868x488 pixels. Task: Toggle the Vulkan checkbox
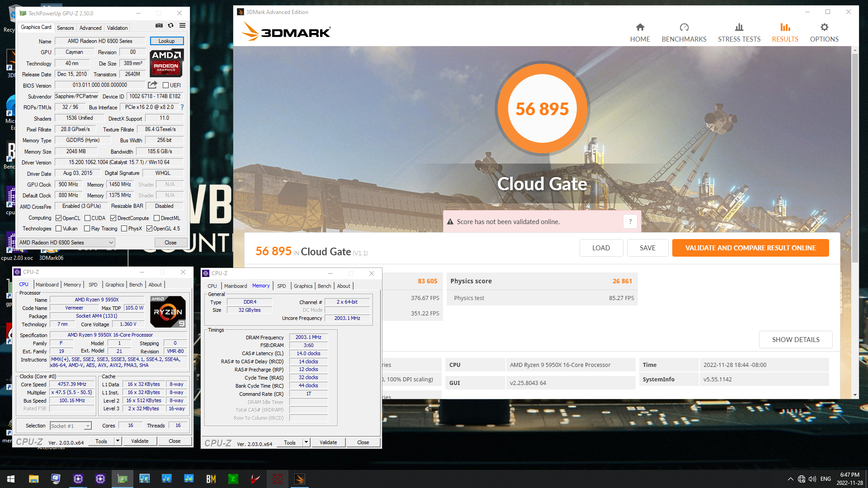[x=58, y=229]
